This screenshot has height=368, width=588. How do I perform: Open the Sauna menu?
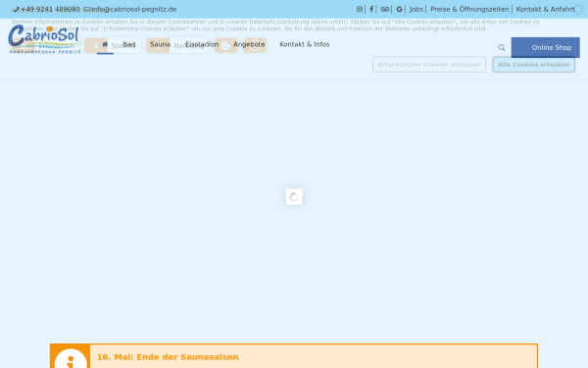(160, 44)
